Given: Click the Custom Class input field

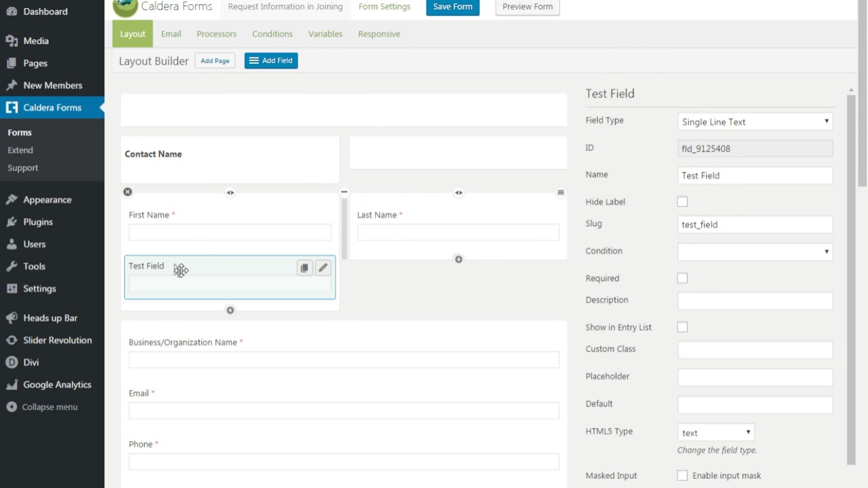Looking at the screenshot, I should pos(755,350).
